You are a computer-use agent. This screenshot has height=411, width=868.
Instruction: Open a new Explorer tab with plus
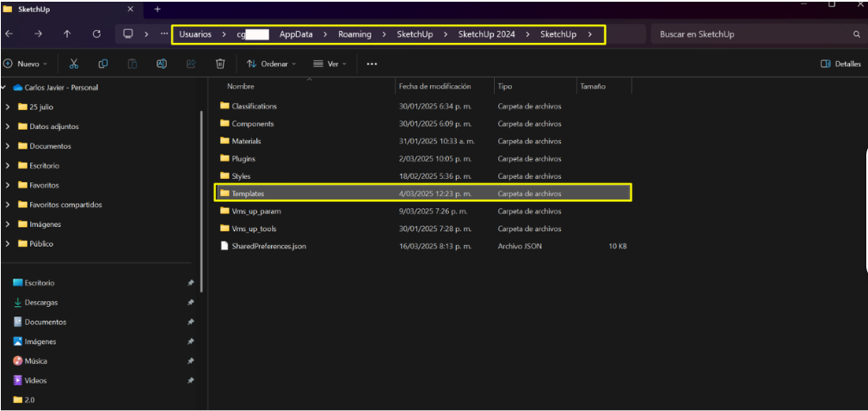click(157, 9)
